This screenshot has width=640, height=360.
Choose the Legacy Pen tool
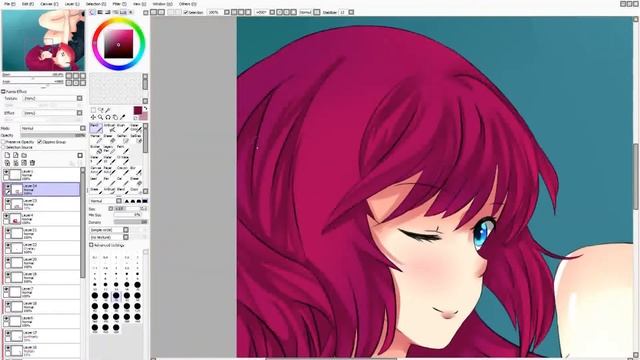click(109, 149)
